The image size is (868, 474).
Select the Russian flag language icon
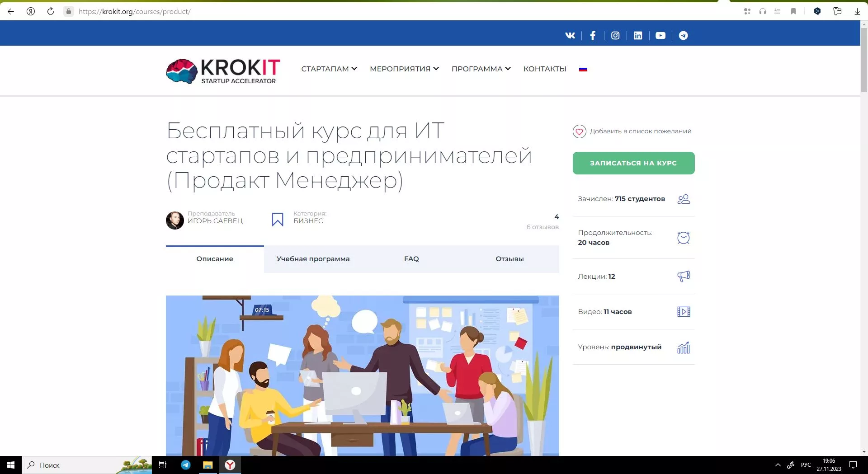point(583,69)
